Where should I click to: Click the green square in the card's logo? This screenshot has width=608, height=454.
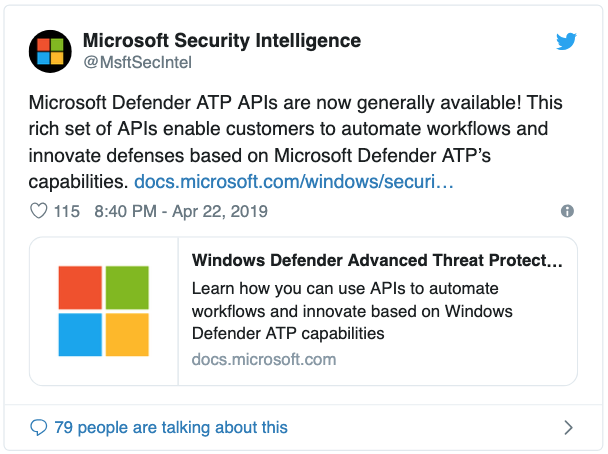coord(127,287)
